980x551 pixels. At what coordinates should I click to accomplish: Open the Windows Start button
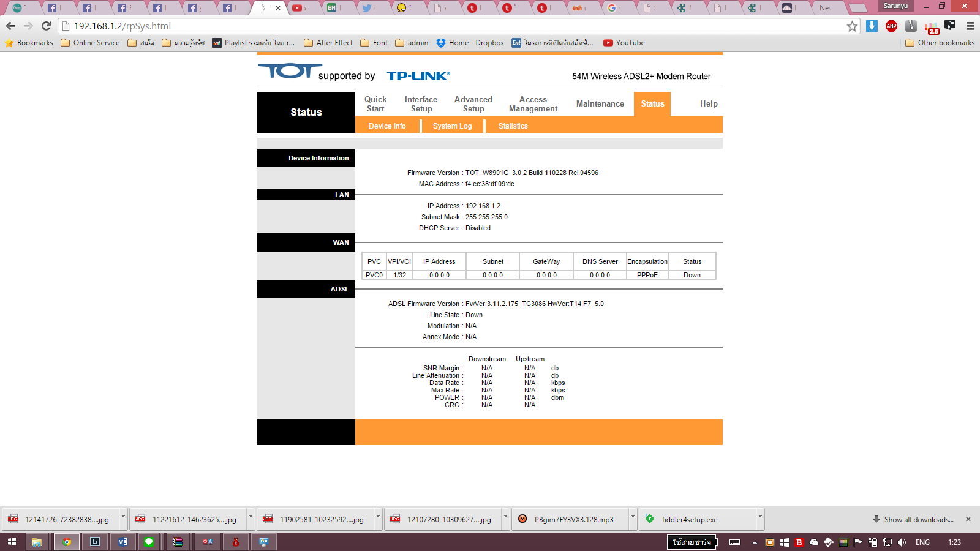point(12,542)
